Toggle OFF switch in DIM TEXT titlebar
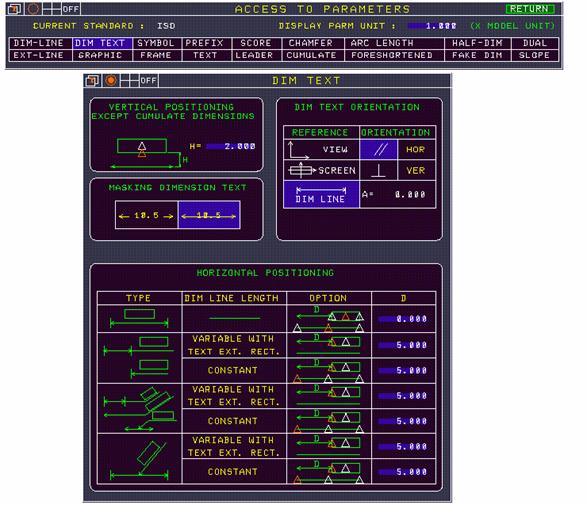 pyautogui.click(x=149, y=80)
